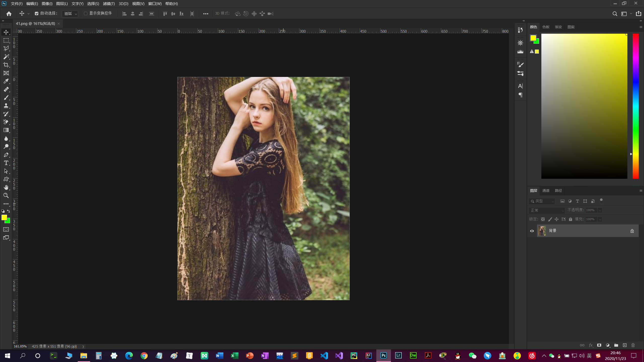Select the Frame tool

click(6, 73)
